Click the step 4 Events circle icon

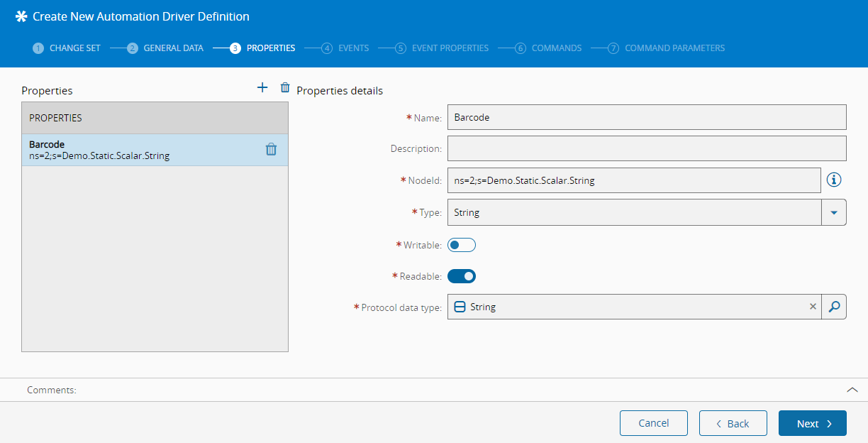point(327,48)
